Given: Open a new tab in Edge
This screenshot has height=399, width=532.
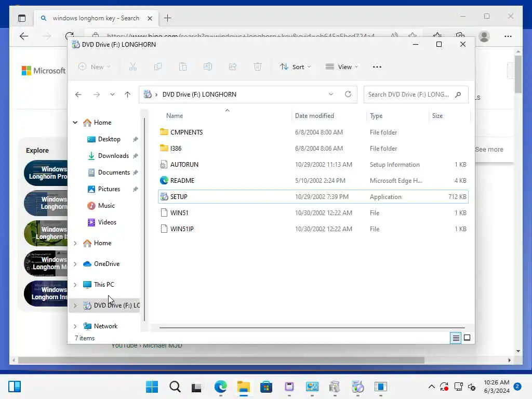Looking at the screenshot, I should (x=168, y=18).
